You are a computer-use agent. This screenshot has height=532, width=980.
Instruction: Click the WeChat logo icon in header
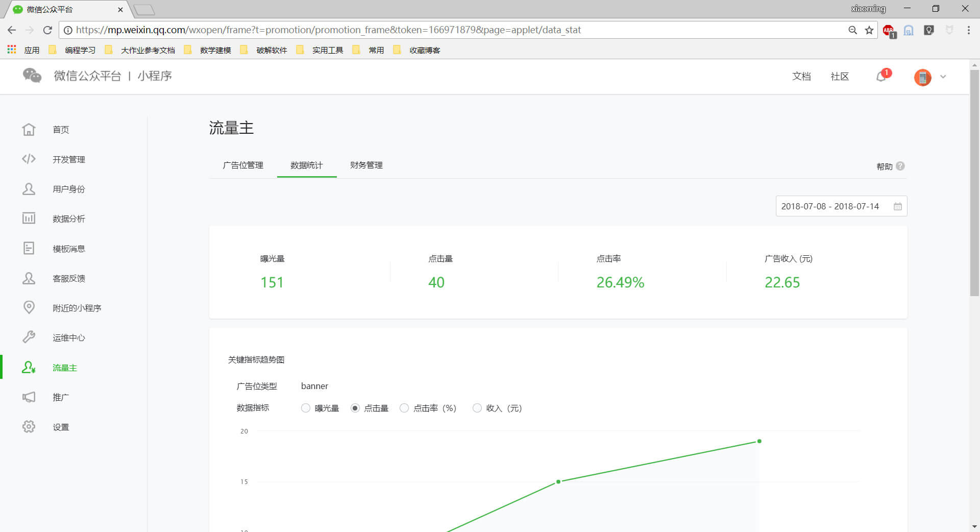tap(32, 76)
